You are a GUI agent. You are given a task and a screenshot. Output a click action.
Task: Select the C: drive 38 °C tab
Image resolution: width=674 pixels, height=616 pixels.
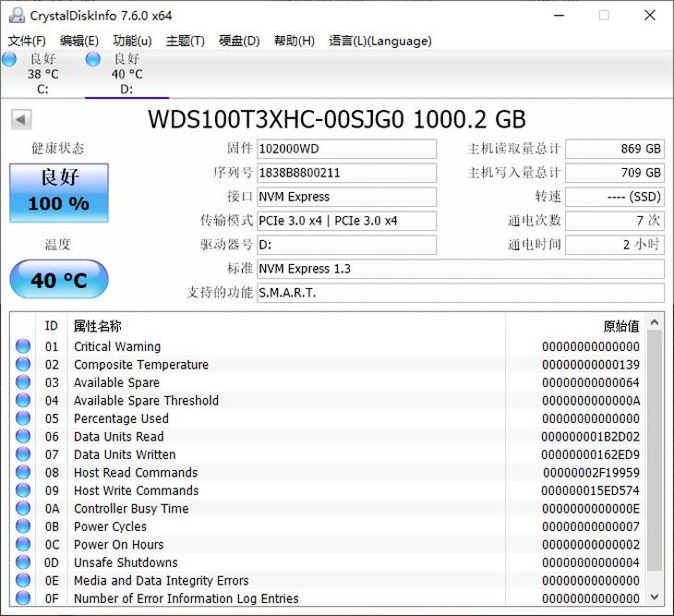pyautogui.click(x=42, y=74)
